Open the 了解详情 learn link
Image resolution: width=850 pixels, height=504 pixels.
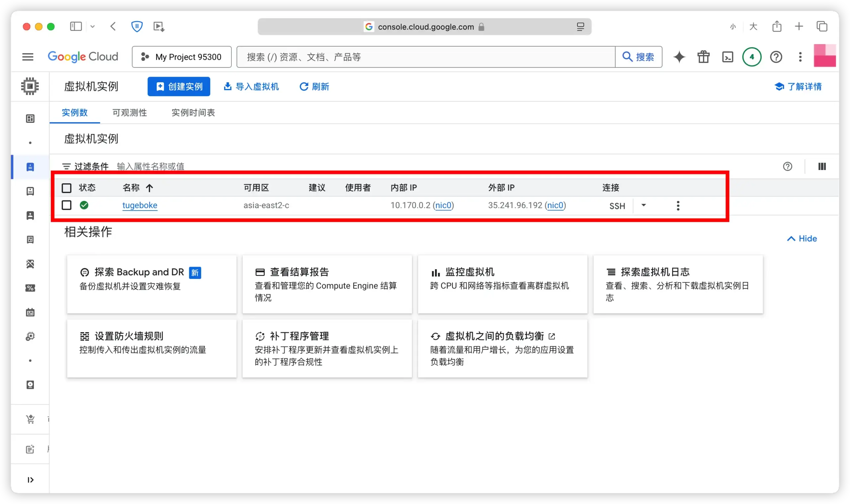[x=798, y=87]
